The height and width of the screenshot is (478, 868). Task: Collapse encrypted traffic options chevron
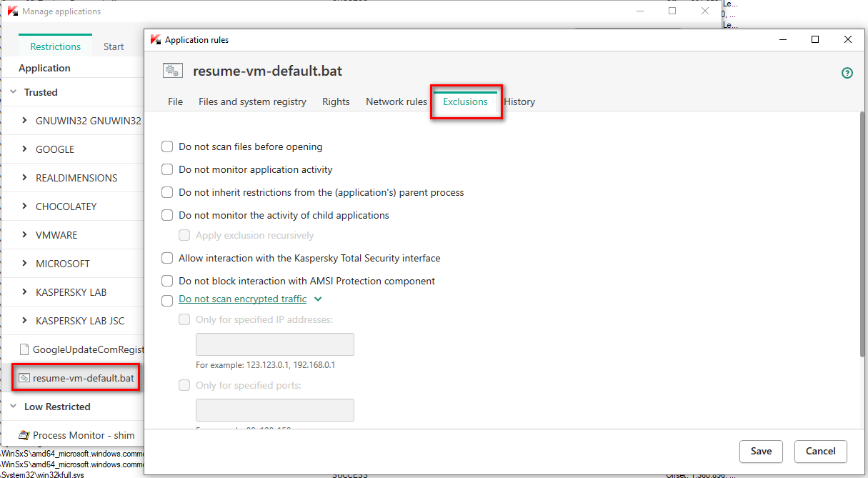tap(318, 299)
